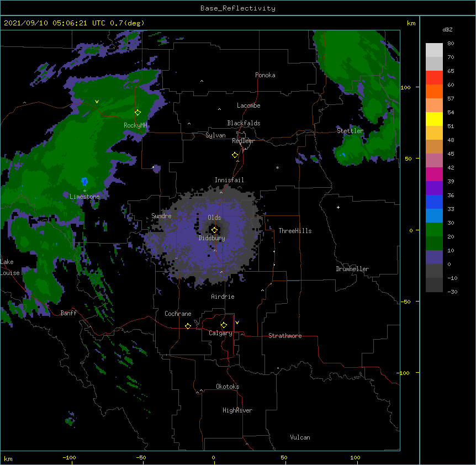The image size is (476, 465).
Task: Click the yellow diamond marker above Calgary label
Action: [224, 325]
